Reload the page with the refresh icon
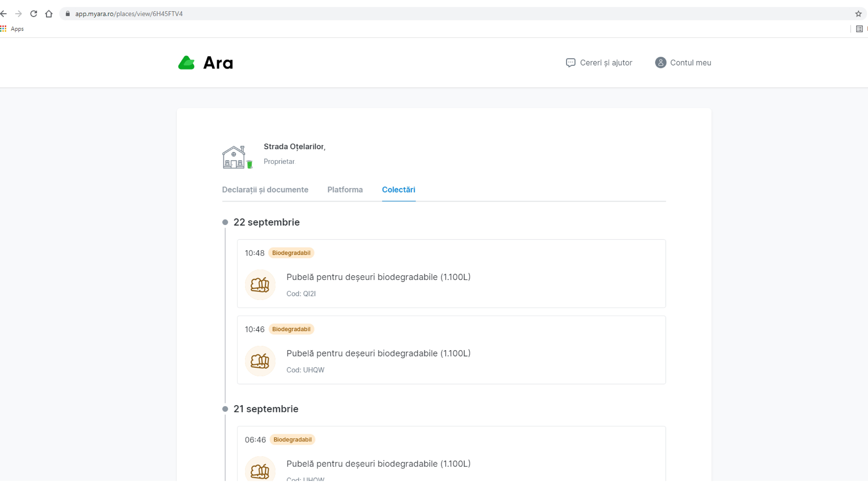This screenshot has width=868, height=488. 34,14
